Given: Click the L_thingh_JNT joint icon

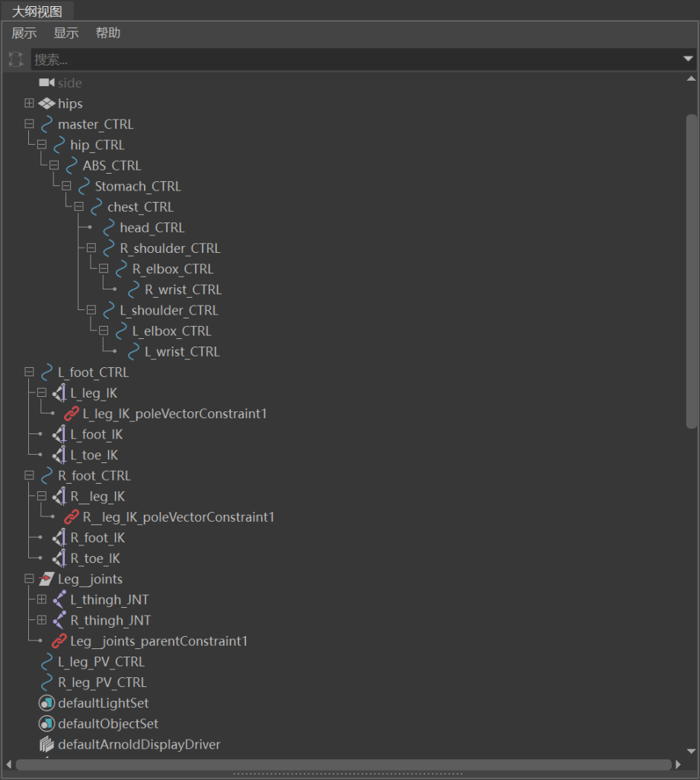Looking at the screenshot, I should 59,600.
